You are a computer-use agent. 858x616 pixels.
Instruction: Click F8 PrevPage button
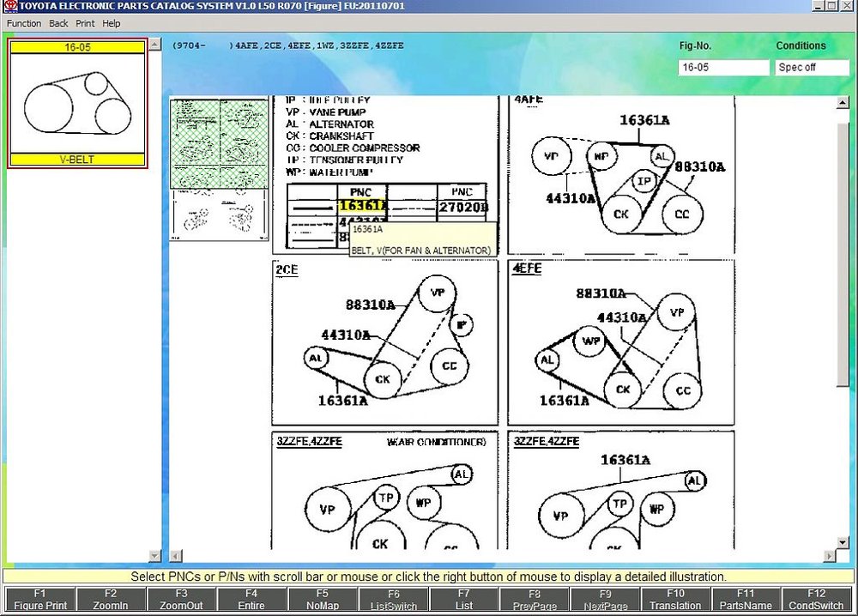[x=534, y=600]
